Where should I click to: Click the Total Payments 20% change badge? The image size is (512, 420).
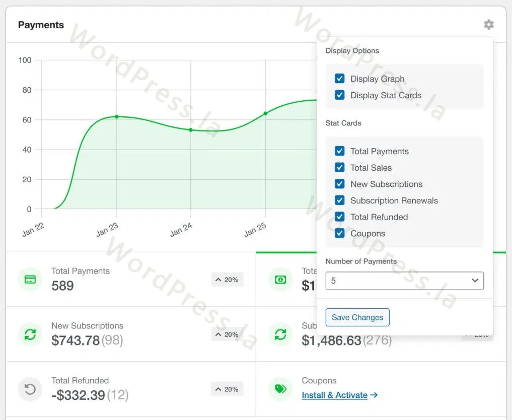click(x=227, y=279)
